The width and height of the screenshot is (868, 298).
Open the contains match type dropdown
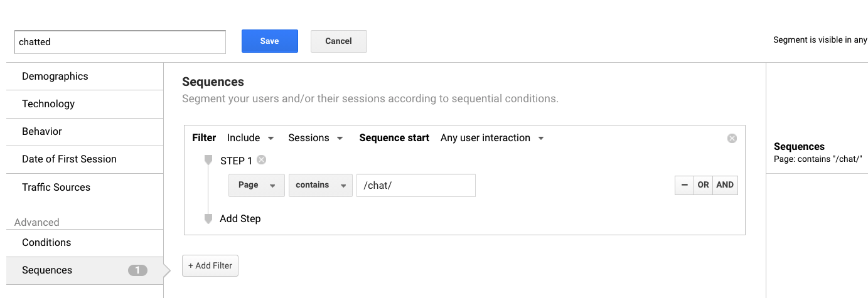(x=321, y=185)
